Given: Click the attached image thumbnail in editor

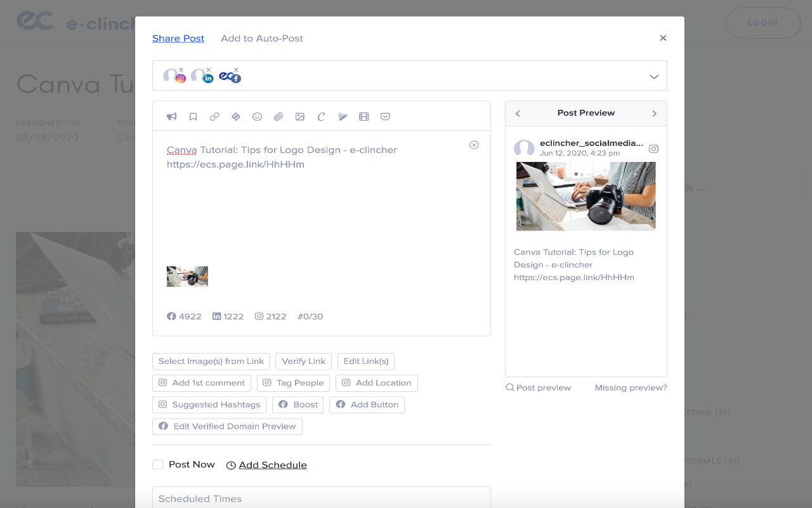Looking at the screenshot, I should (x=187, y=276).
